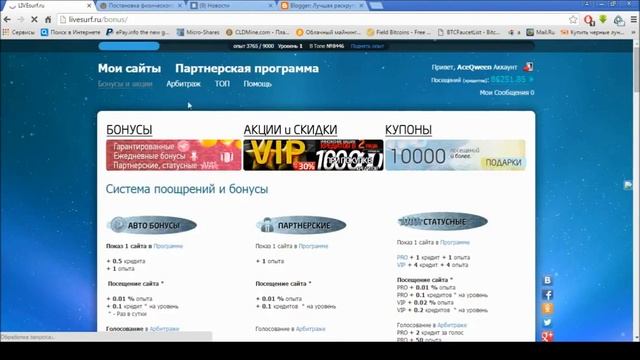The height and width of the screenshot is (360, 640).
Task: Open the VIP discount banner
Action: tap(313, 155)
